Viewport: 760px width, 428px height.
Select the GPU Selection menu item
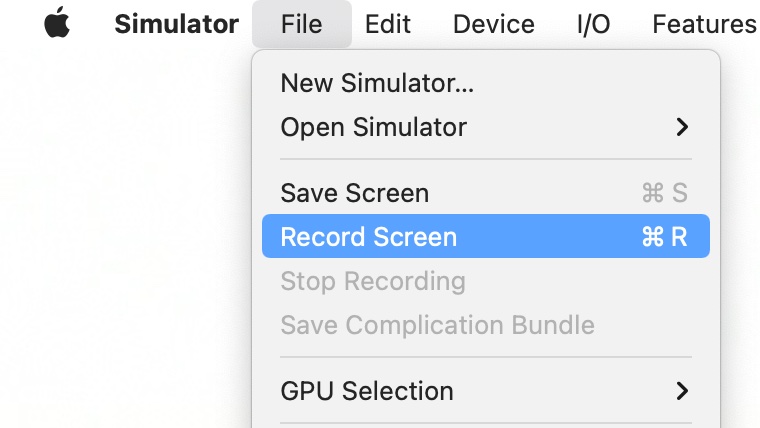click(x=366, y=390)
